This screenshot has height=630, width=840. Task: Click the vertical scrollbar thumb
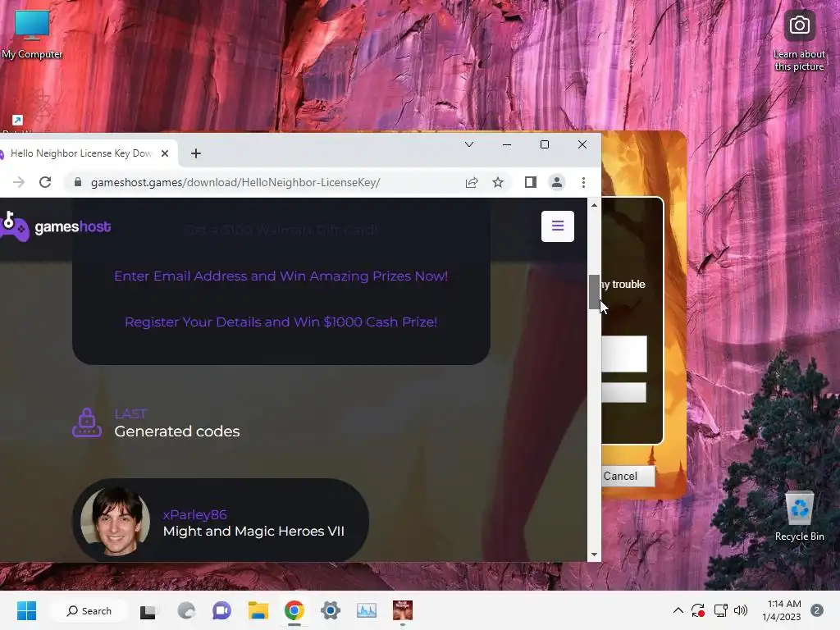tap(594, 292)
